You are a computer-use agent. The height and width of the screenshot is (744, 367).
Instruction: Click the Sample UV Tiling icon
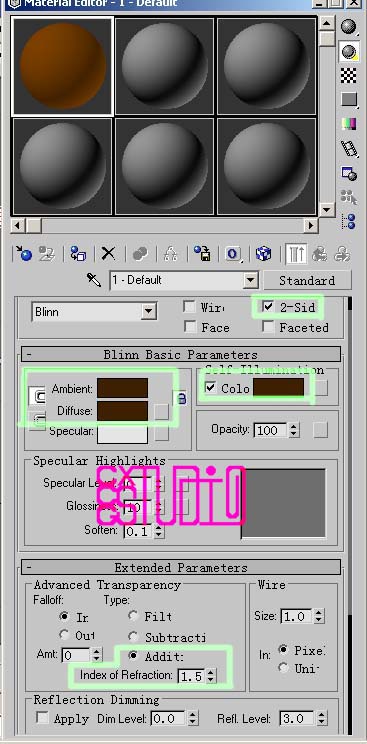click(x=349, y=100)
